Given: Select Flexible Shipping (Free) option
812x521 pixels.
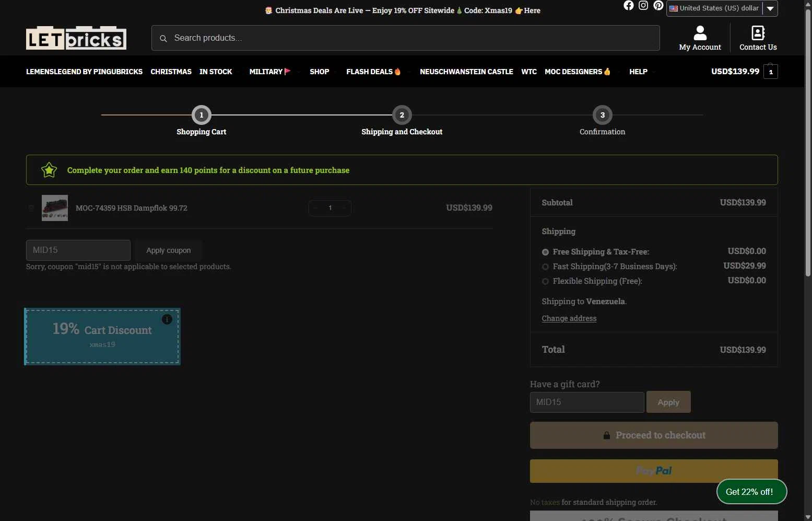Looking at the screenshot, I should 545,281.
